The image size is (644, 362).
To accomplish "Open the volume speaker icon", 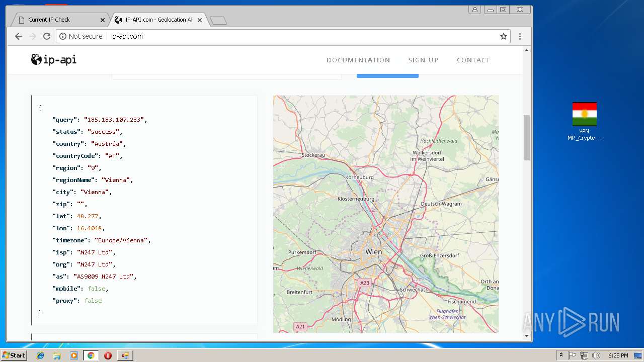I will (596, 355).
